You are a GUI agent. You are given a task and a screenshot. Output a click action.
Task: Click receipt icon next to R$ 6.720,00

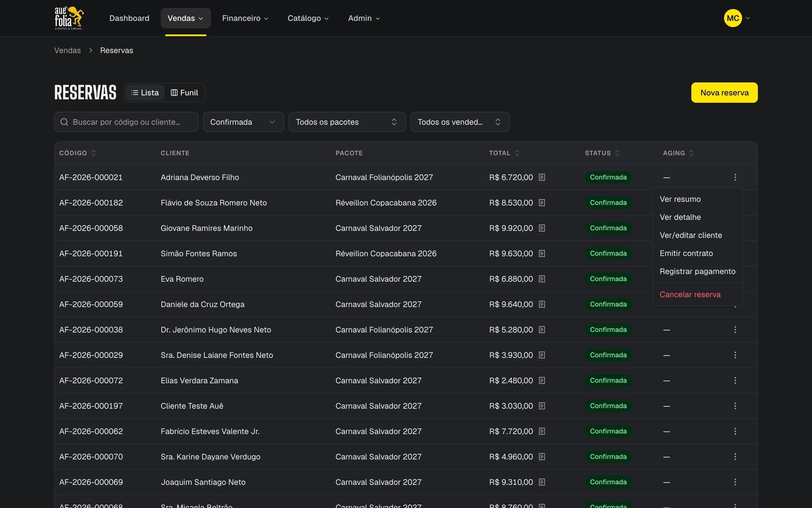point(542,177)
